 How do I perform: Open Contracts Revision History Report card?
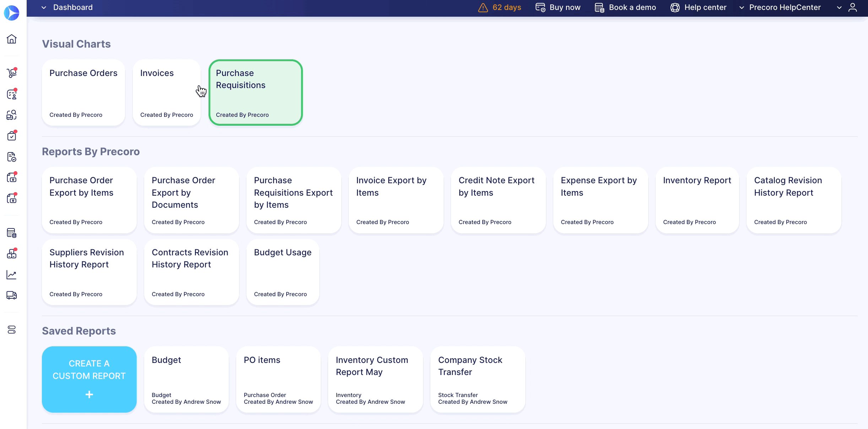pos(191,272)
